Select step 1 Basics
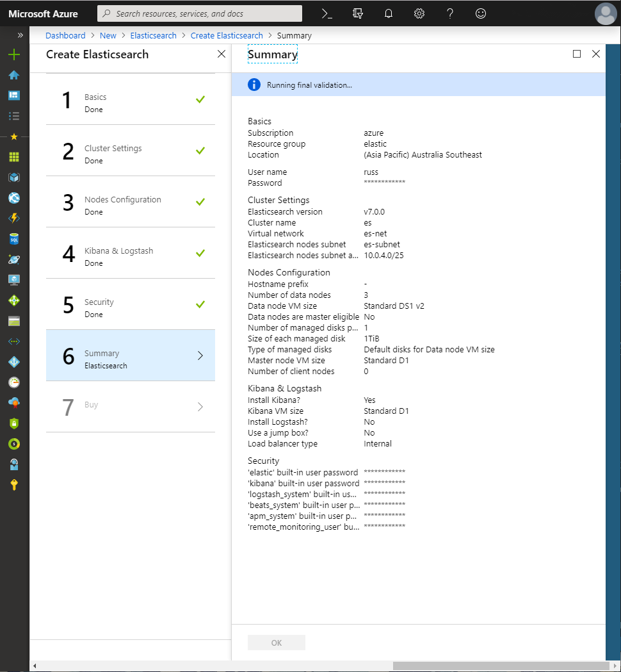Viewport: 621px width, 672px height. [x=131, y=99]
